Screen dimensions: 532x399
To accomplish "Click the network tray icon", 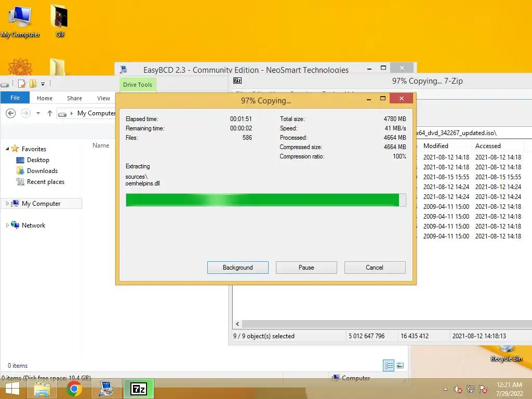I will [471, 389].
